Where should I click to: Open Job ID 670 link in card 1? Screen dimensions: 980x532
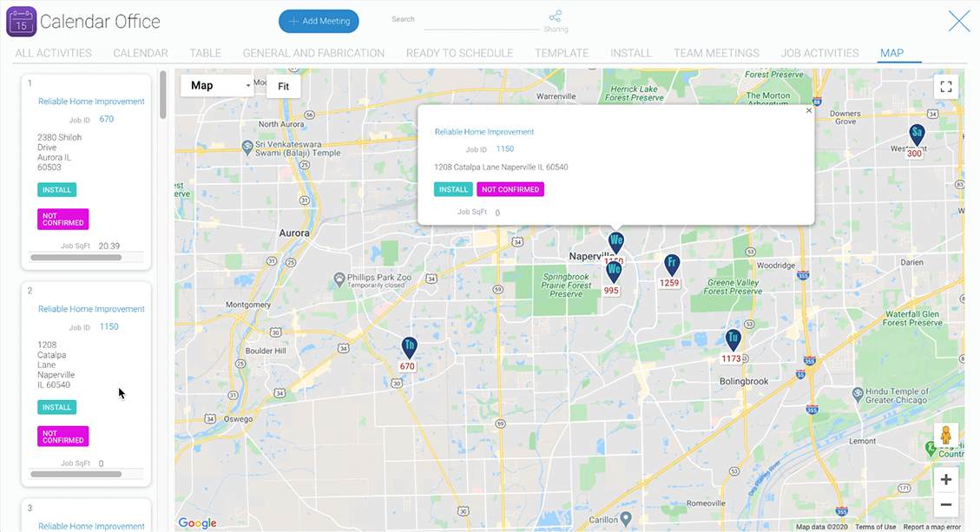[x=107, y=119]
